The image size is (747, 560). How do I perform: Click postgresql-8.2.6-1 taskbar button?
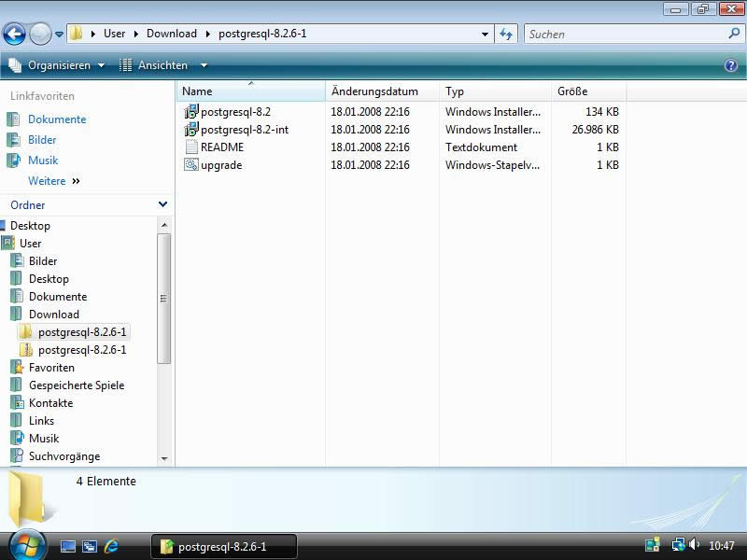coord(224,546)
